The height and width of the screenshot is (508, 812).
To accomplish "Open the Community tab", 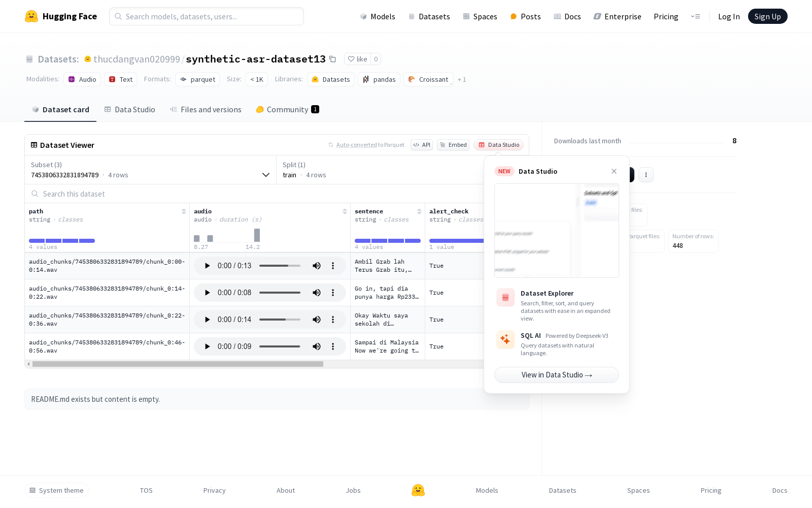I will (287, 110).
